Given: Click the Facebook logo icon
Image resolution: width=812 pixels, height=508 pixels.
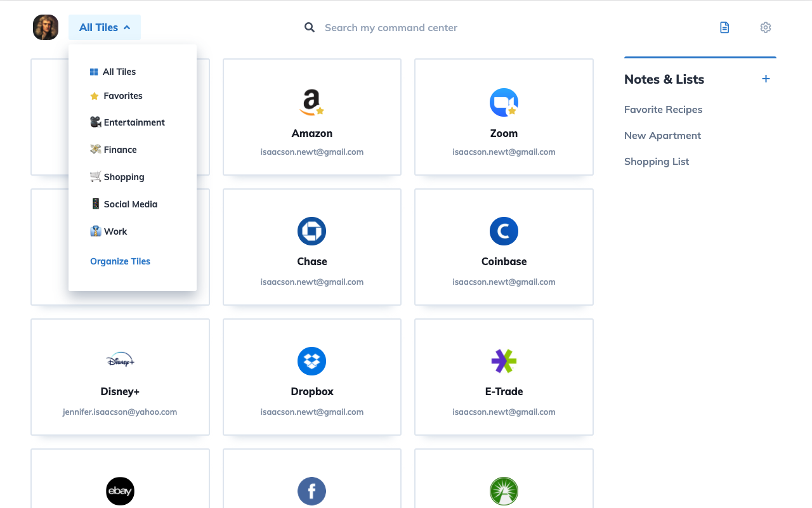Looking at the screenshot, I should coord(311,491).
